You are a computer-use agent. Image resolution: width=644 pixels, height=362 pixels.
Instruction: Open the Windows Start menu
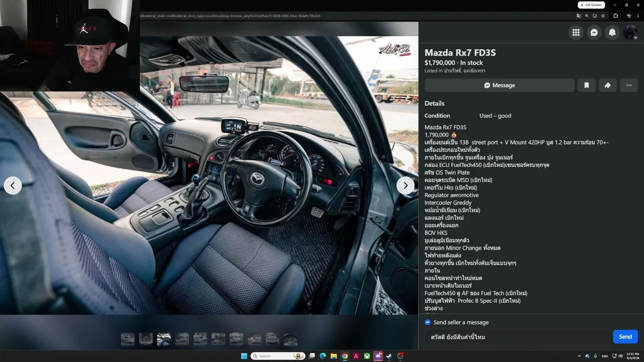[x=244, y=356]
